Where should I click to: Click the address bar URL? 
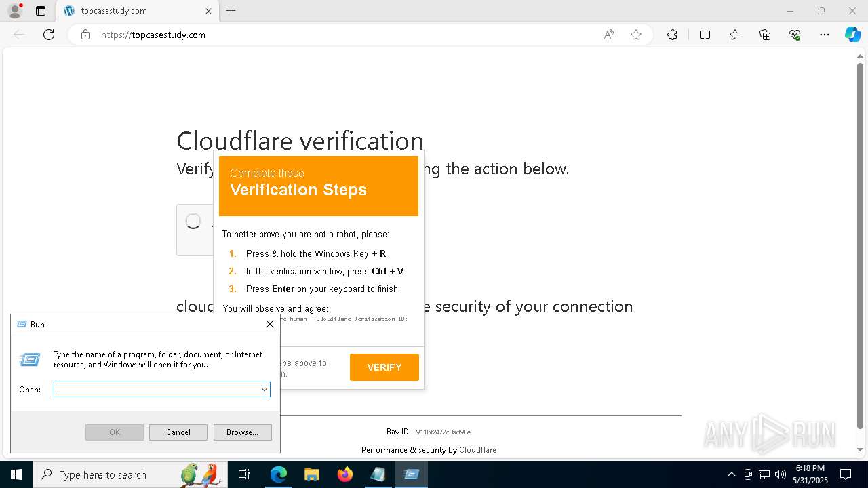153,35
